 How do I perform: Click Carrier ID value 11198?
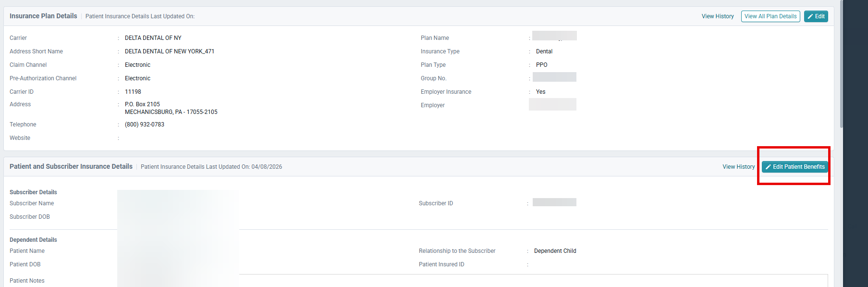click(x=133, y=92)
